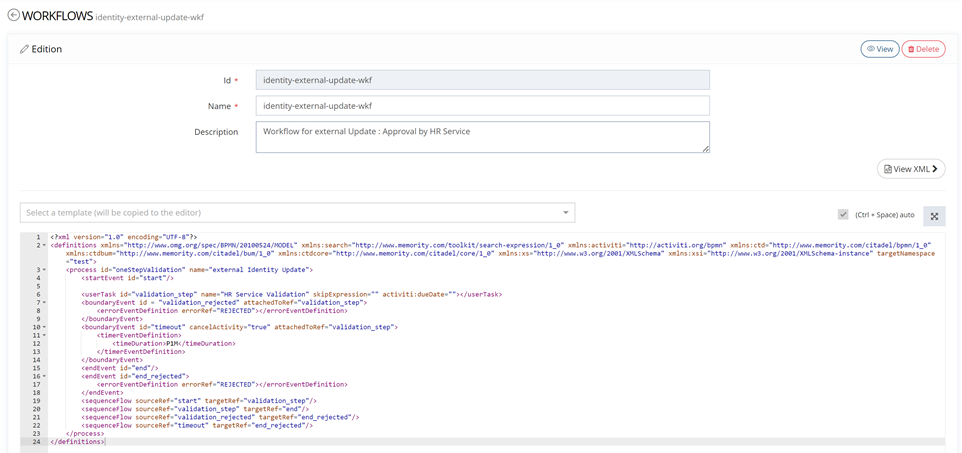Expand the code editor to fullscreen
This screenshot has height=453, width=962.
pyautogui.click(x=934, y=216)
